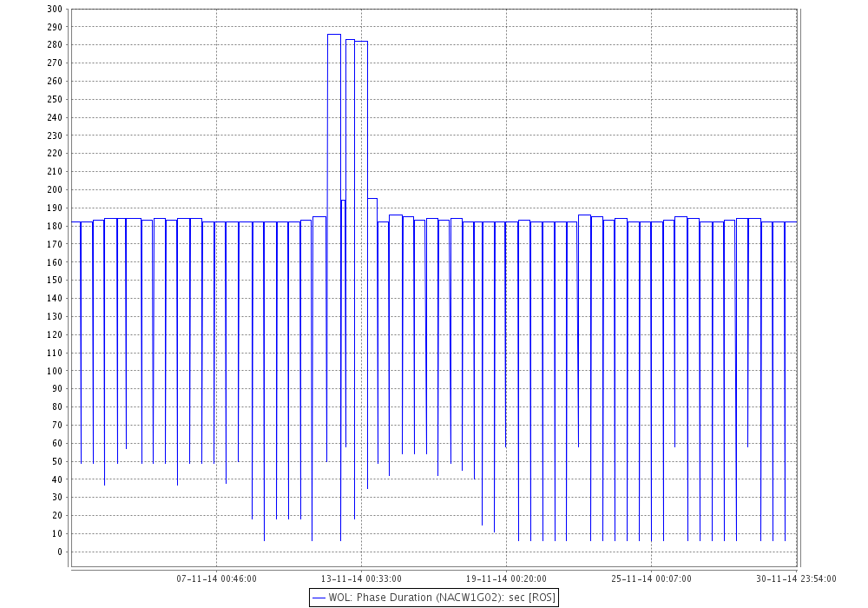868x608 pixels.
Task: Click the legend entry WOL: Phase Duration (NACW1G02)
Action: coord(433,598)
